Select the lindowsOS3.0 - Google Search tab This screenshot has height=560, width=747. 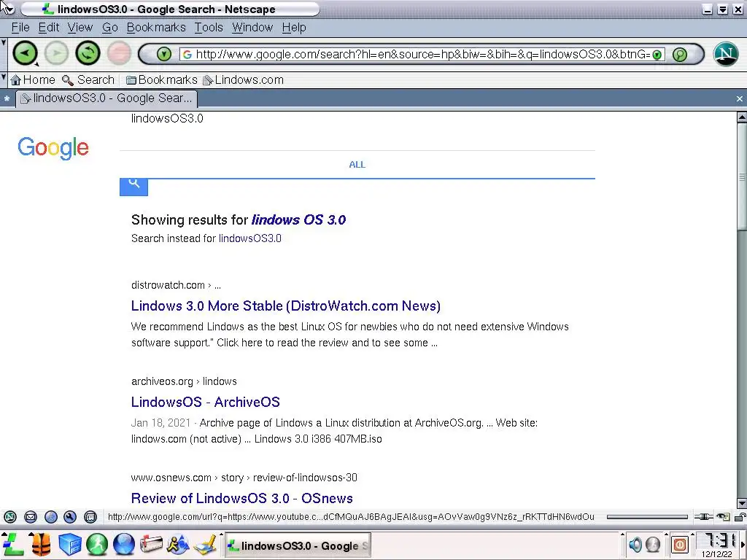tap(107, 98)
